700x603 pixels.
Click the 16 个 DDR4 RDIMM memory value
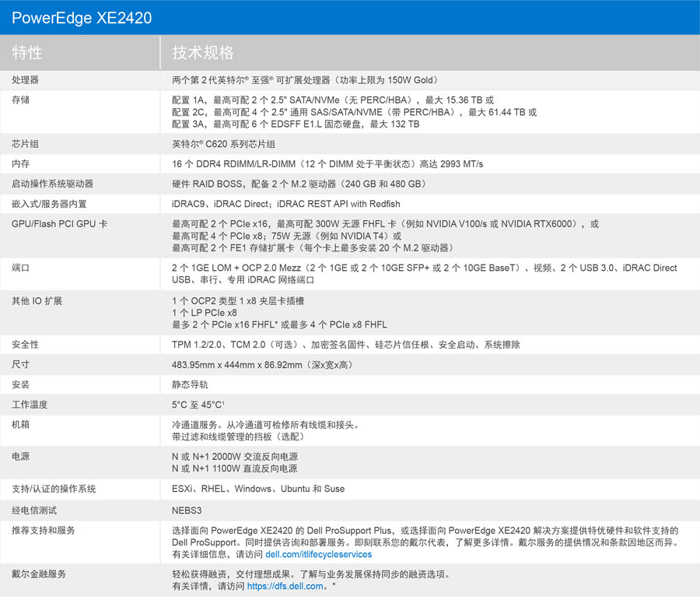tap(327, 164)
